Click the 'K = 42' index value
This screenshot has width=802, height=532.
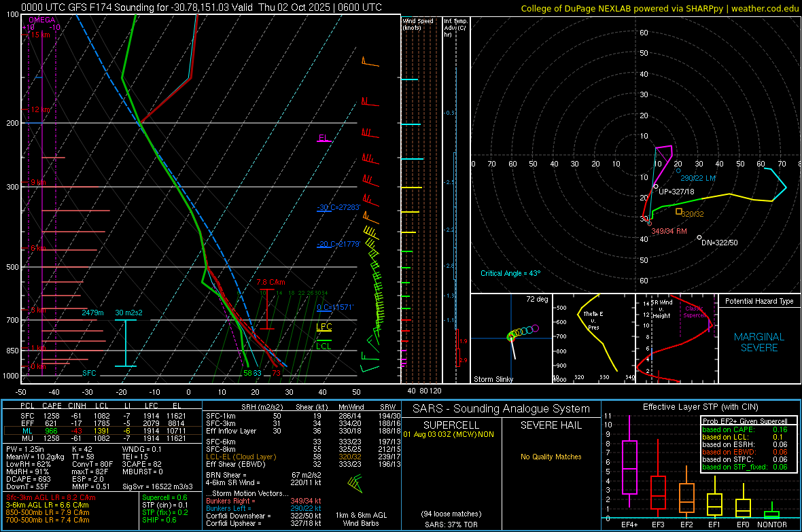coord(82,449)
